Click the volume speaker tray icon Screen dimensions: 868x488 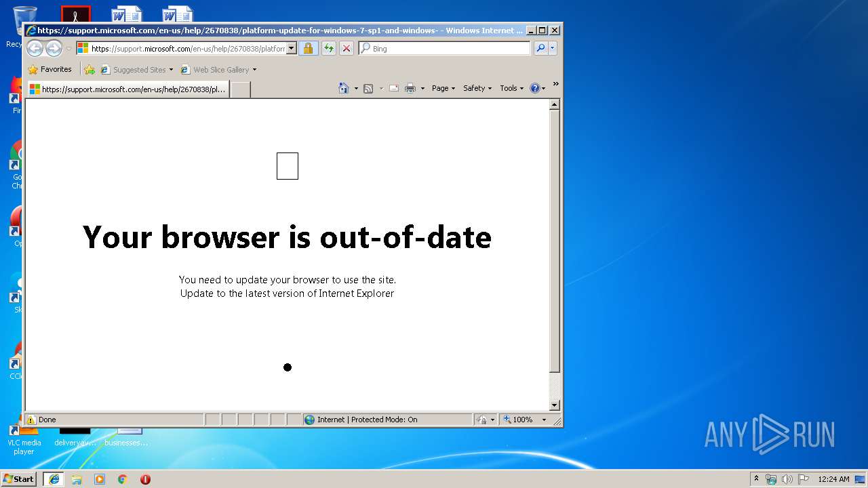pos(787,479)
